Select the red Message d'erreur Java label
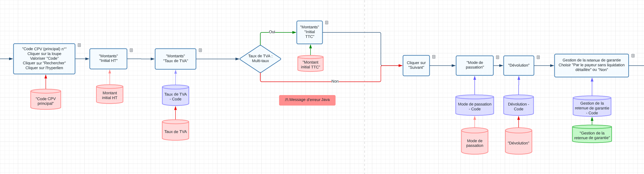 pyautogui.click(x=307, y=100)
